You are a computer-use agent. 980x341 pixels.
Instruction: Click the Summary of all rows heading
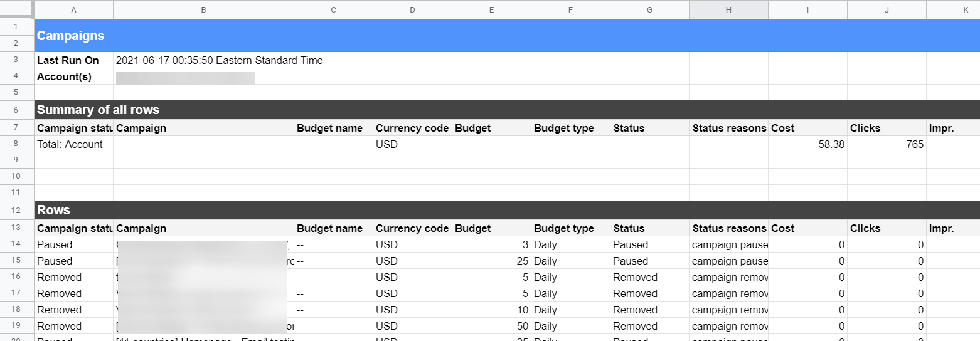click(98, 110)
